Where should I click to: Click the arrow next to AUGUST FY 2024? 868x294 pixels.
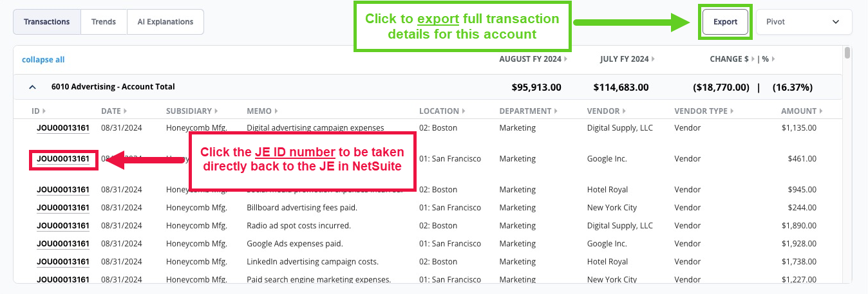point(566,59)
